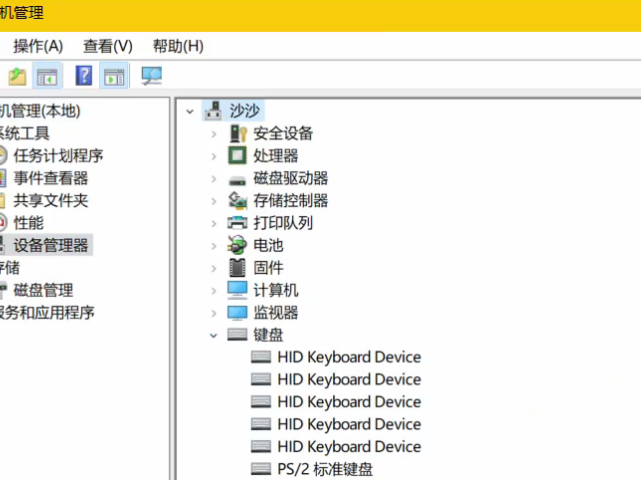Screen dimensions: 641x480
Task: Click the 电池 battery icon
Action: (237, 245)
